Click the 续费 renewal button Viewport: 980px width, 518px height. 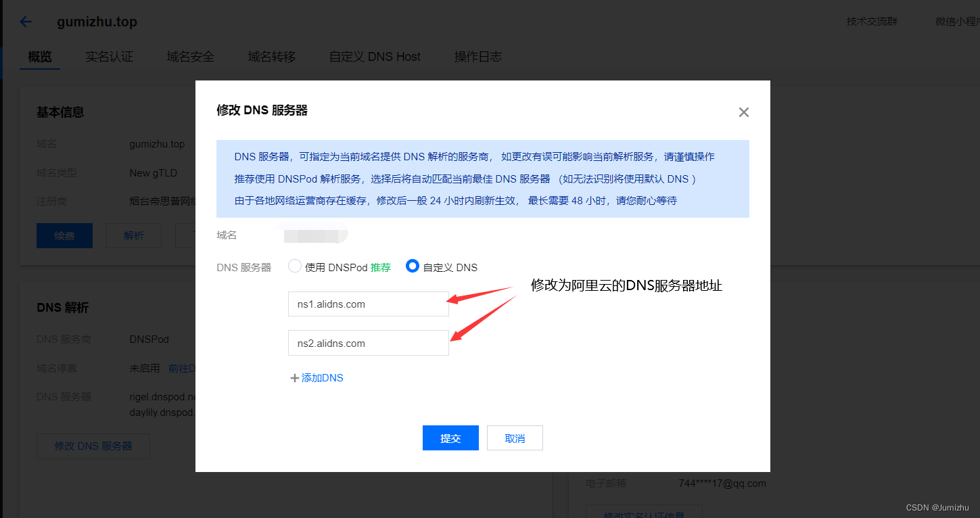coord(64,235)
